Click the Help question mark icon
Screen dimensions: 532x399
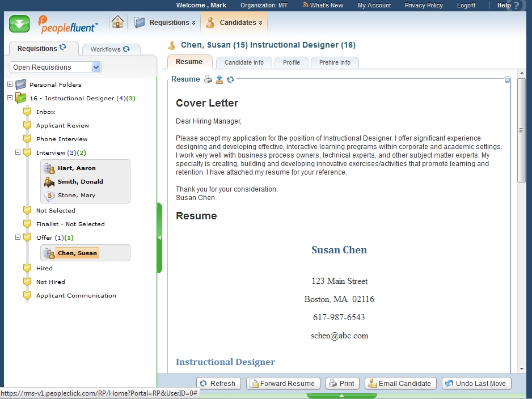click(516, 6)
